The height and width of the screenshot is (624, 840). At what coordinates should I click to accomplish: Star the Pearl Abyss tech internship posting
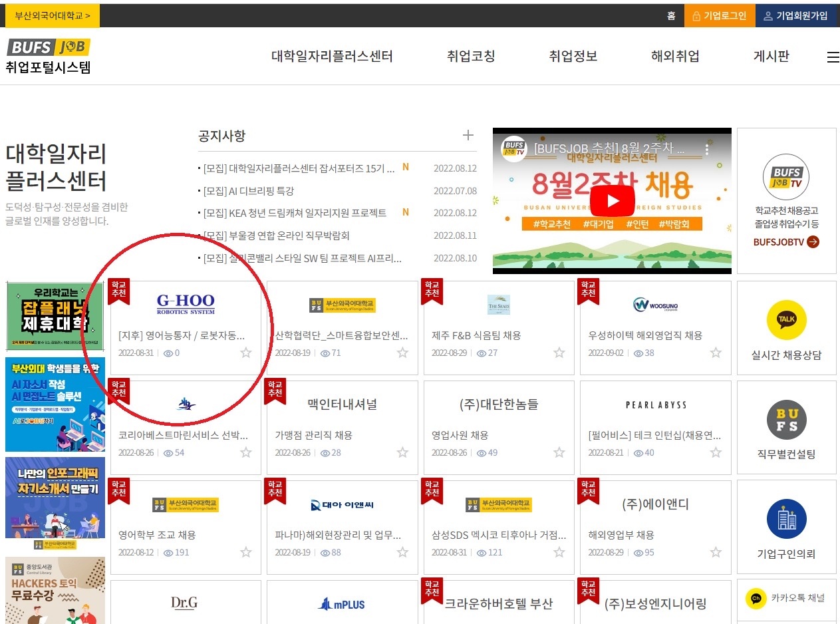(716, 452)
